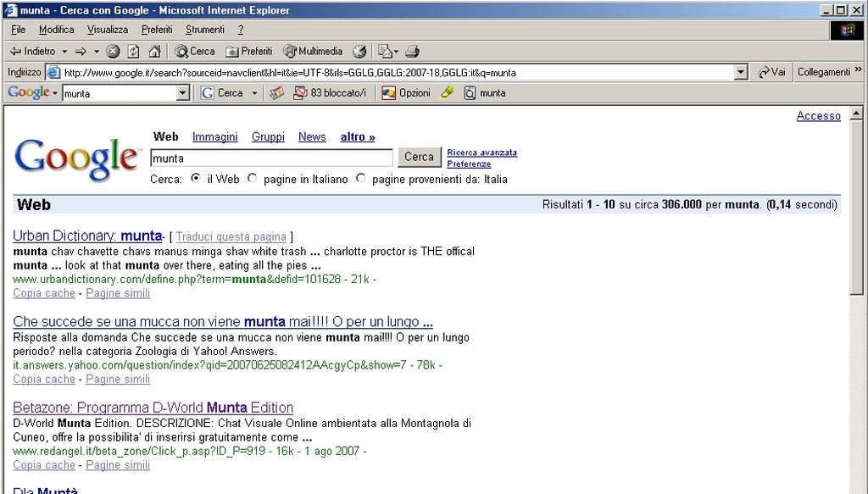Click the highlighter icon in Google Toolbar
Image resolution: width=868 pixels, height=494 pixels.
(x=447, y=93)
